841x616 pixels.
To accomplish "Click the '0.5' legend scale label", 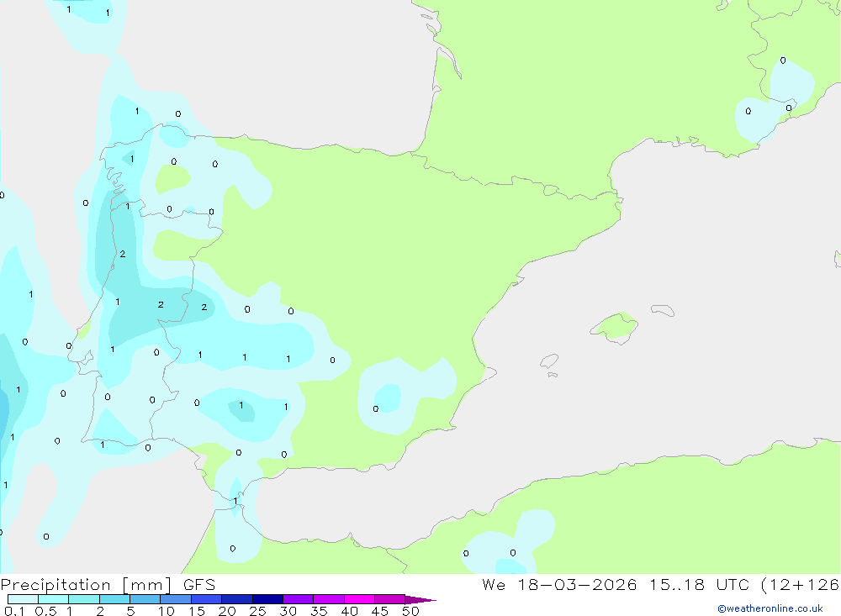I will click(x=46, y=611).
